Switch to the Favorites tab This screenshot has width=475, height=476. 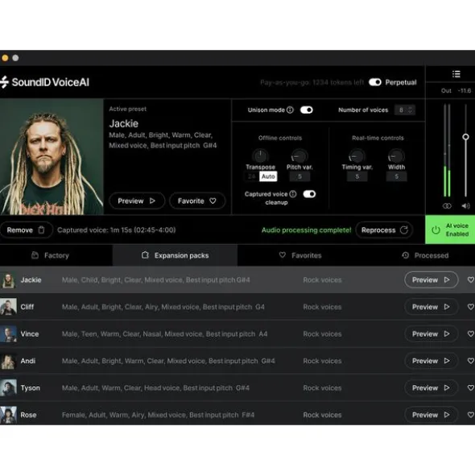click(300, 255)
